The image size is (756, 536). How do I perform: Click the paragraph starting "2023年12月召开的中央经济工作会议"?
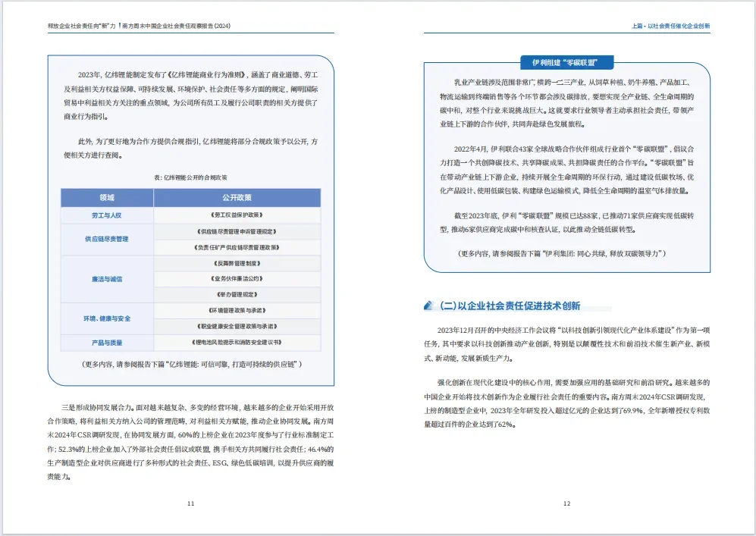click(x=567, y=344)
